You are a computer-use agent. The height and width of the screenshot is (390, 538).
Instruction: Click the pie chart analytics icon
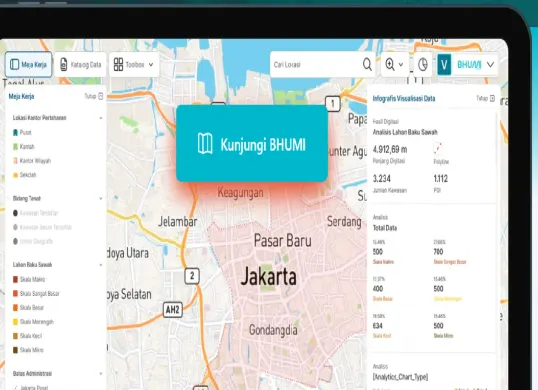point(423,64)
